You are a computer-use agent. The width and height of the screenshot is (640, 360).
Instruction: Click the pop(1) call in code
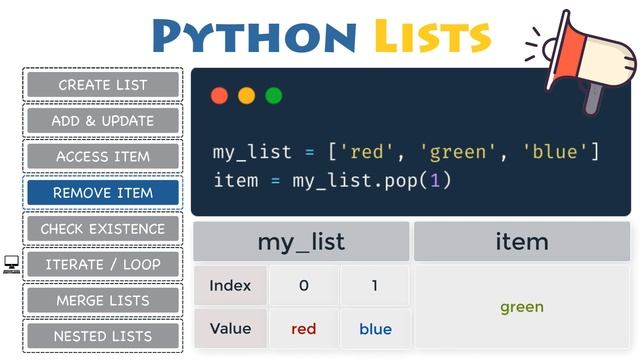pos(418,180)
